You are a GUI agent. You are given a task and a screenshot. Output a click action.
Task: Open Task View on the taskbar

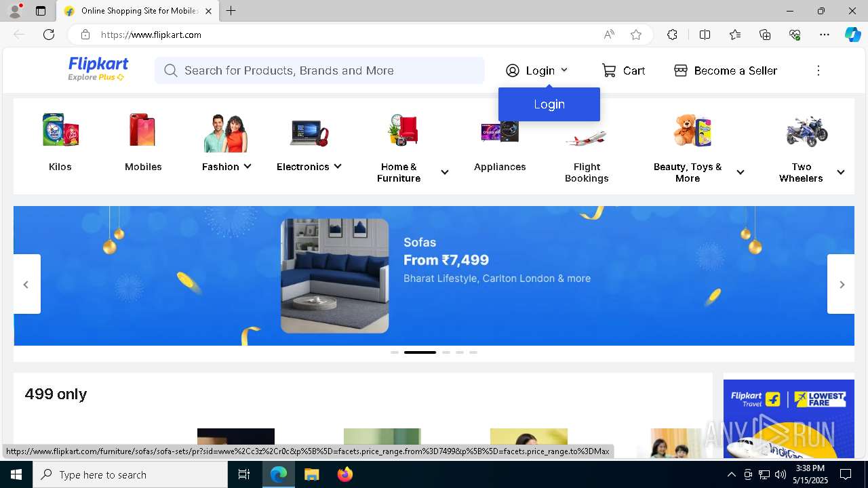click(x=244, y=474)
